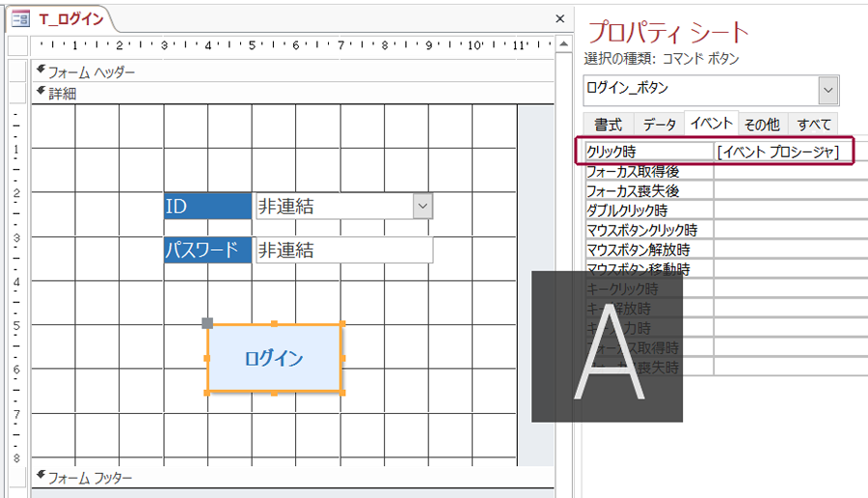Viewport: 868px width, 498px height.
Task: Open the ID combo box dropdown arrow
Action: (421, 206)
